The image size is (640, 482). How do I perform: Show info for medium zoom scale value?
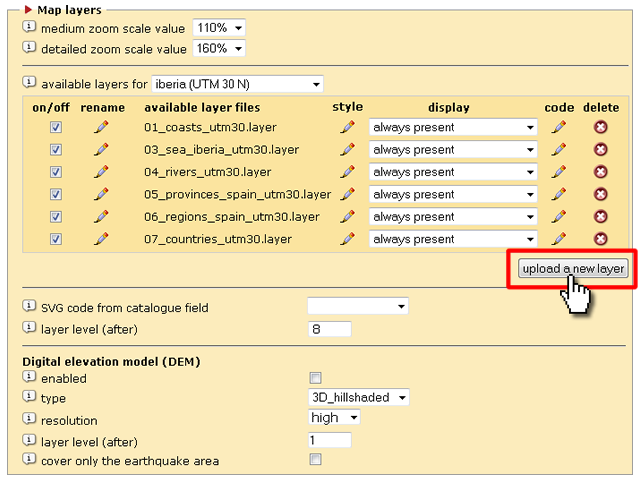(29, 27)
